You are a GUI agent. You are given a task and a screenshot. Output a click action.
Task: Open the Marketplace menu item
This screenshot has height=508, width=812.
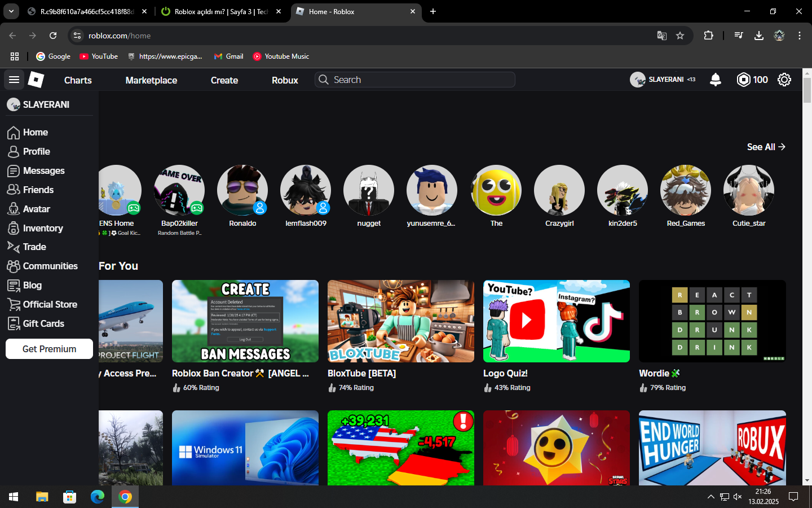click(x=151, y=80)
